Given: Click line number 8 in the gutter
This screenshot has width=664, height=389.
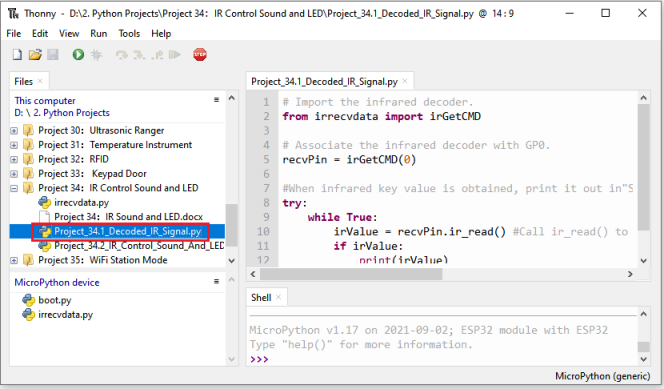Looking at the screenshot, I should (x=266, y=203).
